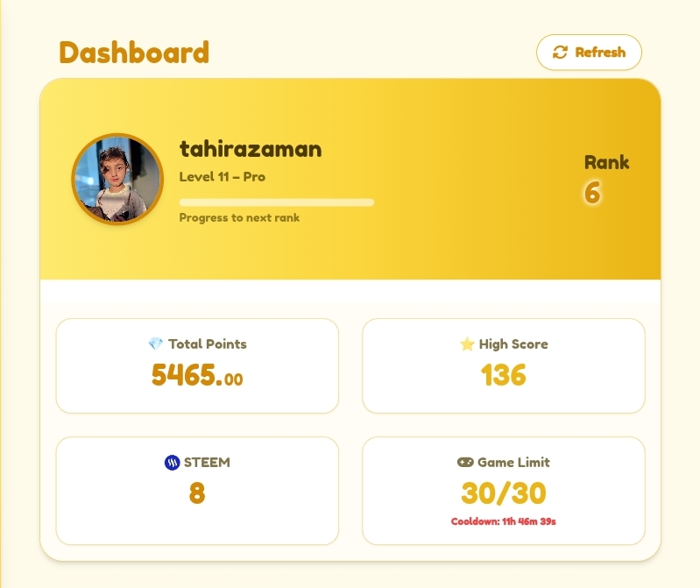
Task: Open the tahirazaman profile avatar
Action: tap(117, 179)
